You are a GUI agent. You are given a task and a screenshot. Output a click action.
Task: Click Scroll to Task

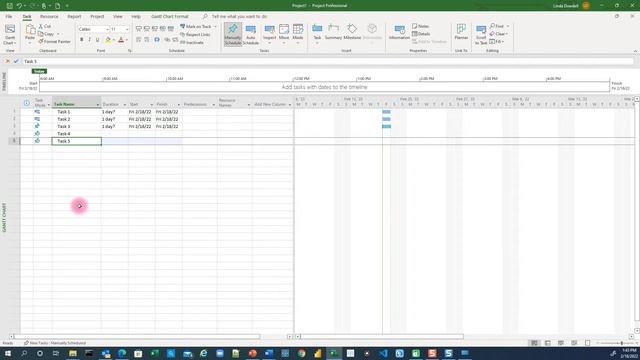pyautogui.click(x=481, y=35)
